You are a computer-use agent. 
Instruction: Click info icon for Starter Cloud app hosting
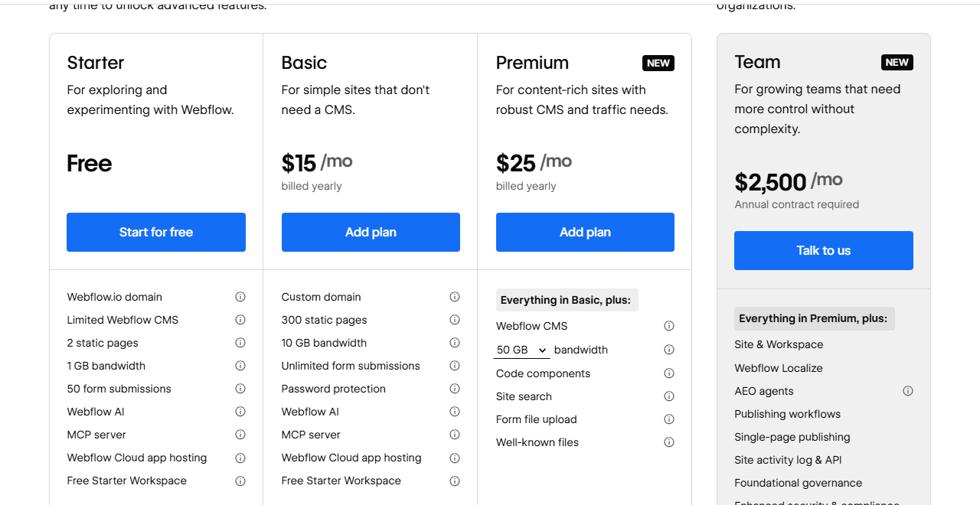[x=240, y=458]
